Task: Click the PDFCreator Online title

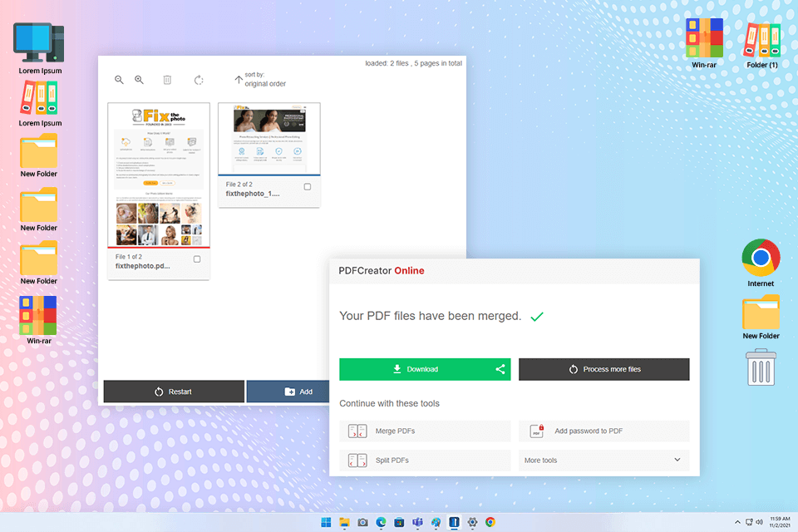Action: pyautogui.click(x=382, y=271)
